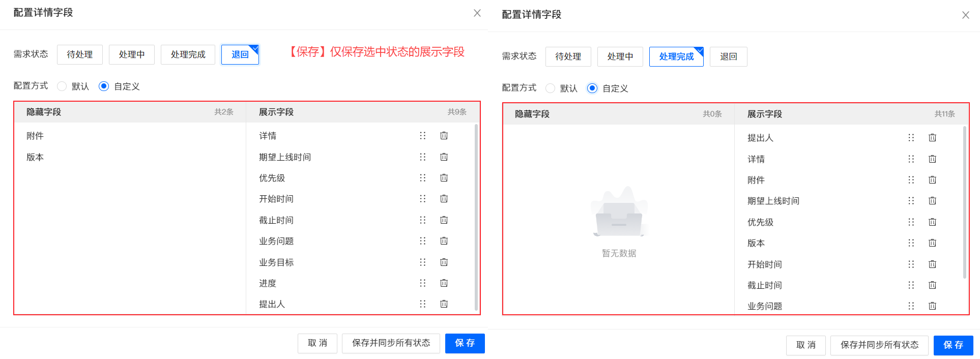Viewport: 980px width, 359px height.
Task: Select 自定义 radio in left dialog
Action: 104,86
